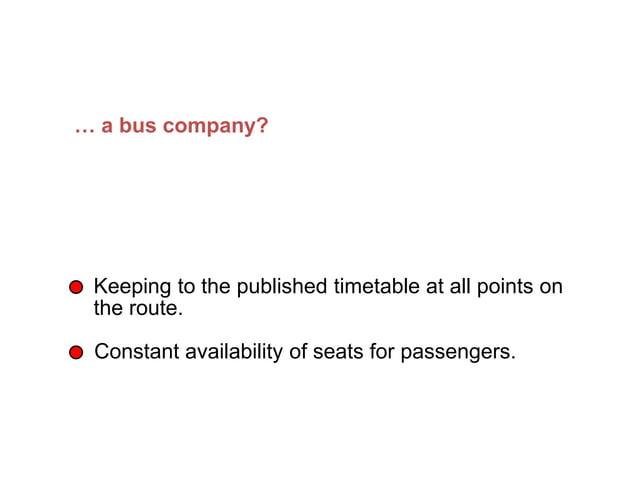
Task: Click the wrapped line "the route."
Action: tap(138, 308)
